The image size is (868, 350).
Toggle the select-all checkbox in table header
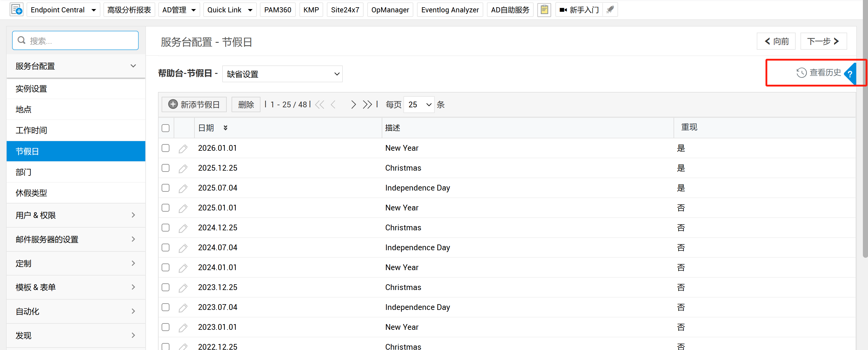pyautogui.click(x=166, y=128)
